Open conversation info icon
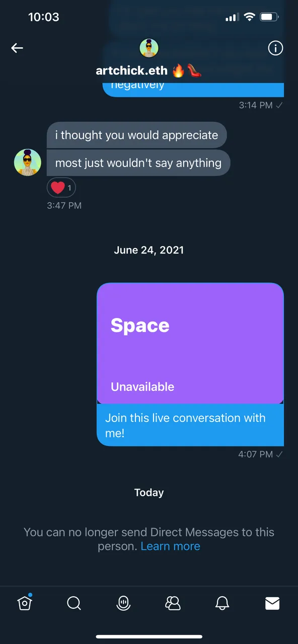298x644 pixels. (x=275, y=48)
